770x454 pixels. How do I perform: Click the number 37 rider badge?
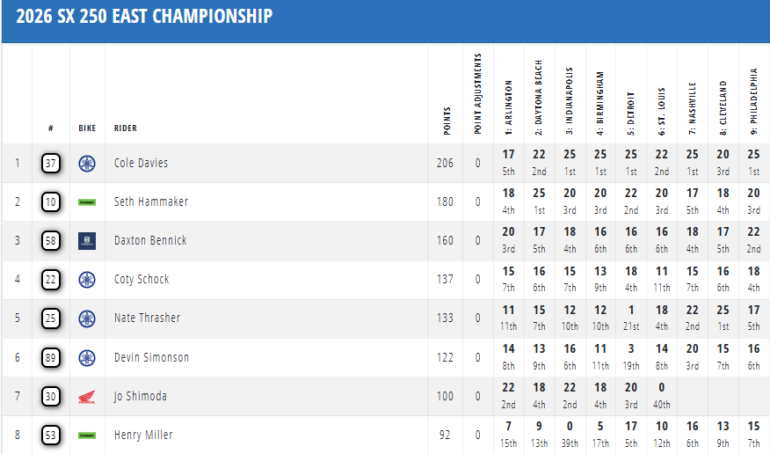coord(50,163)
